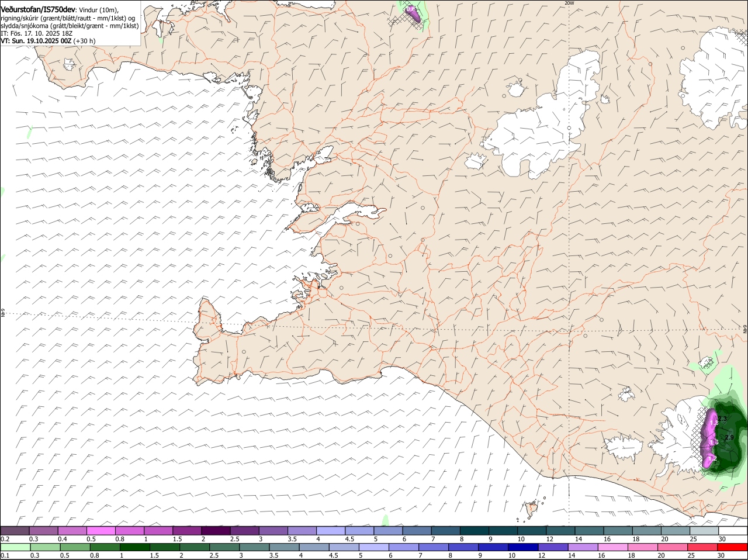
Task: Click the Veðurstofan/IS750dev title text
Action: pyautogui.click(x=38, y=10)
